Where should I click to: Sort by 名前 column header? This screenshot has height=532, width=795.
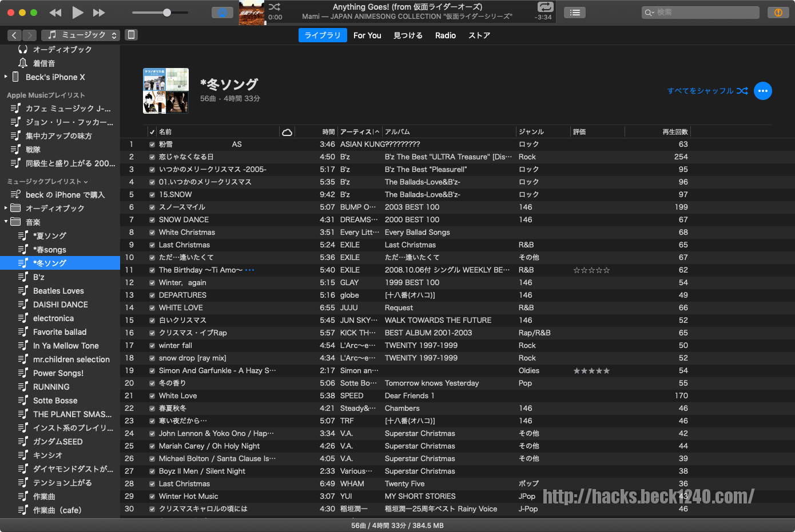tap(217, 132)
